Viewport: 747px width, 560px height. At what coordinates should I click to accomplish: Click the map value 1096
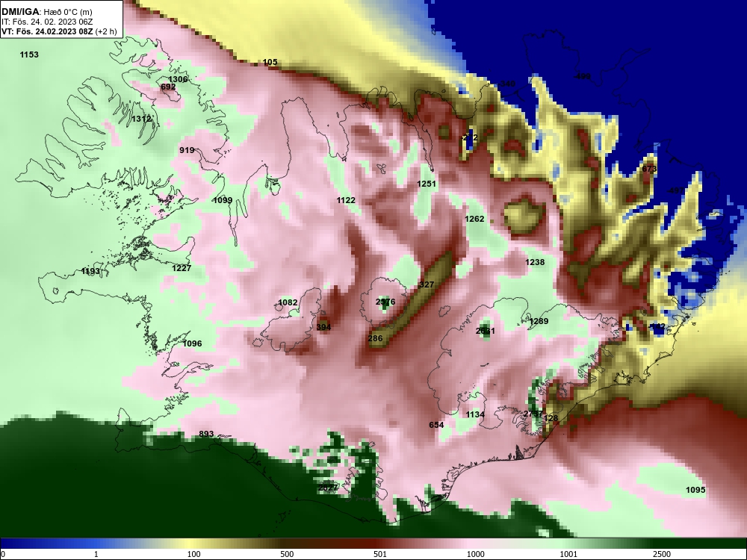tap(193, 343)
